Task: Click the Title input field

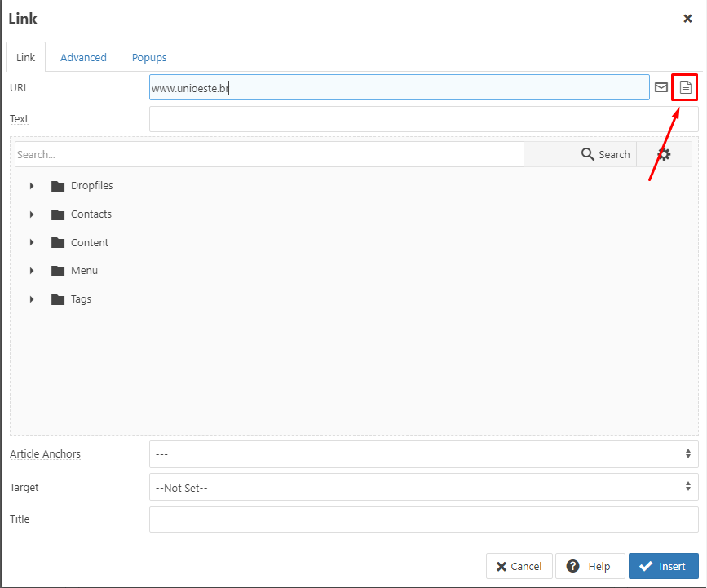Action: (424, 519)
